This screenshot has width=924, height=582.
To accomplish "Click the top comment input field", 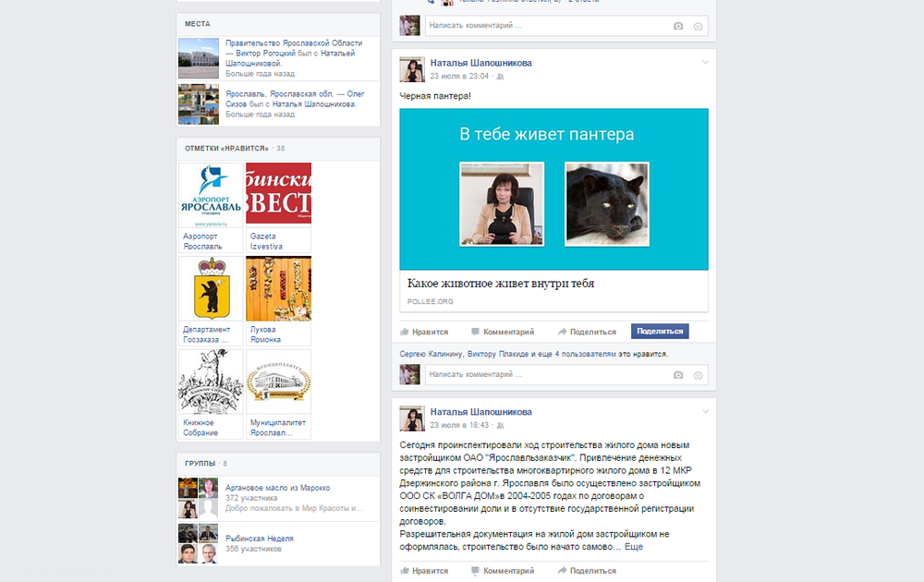I will tap(566, 26).
